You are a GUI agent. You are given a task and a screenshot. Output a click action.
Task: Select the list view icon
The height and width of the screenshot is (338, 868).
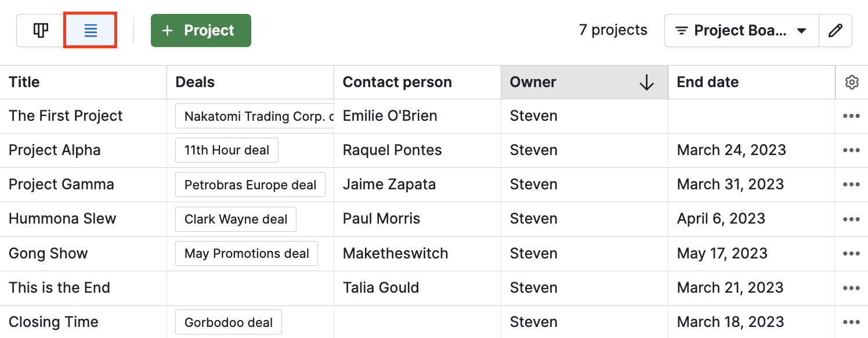coord(91,31)
